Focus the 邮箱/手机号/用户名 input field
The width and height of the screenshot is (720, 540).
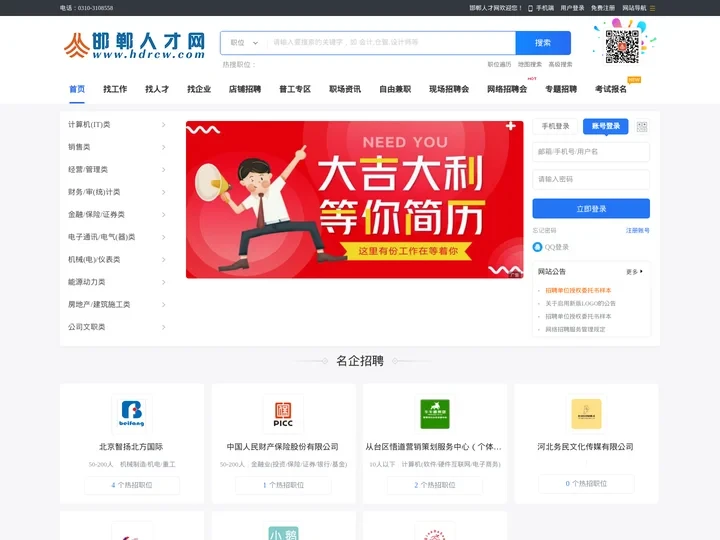[x=591, y=152]
